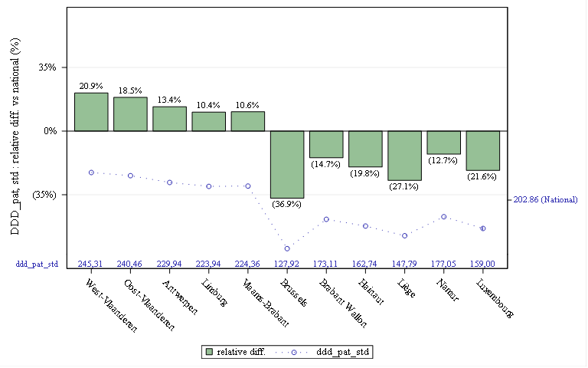
Task: Click the Liège (27.1%) bar
Action: point(404,156)
